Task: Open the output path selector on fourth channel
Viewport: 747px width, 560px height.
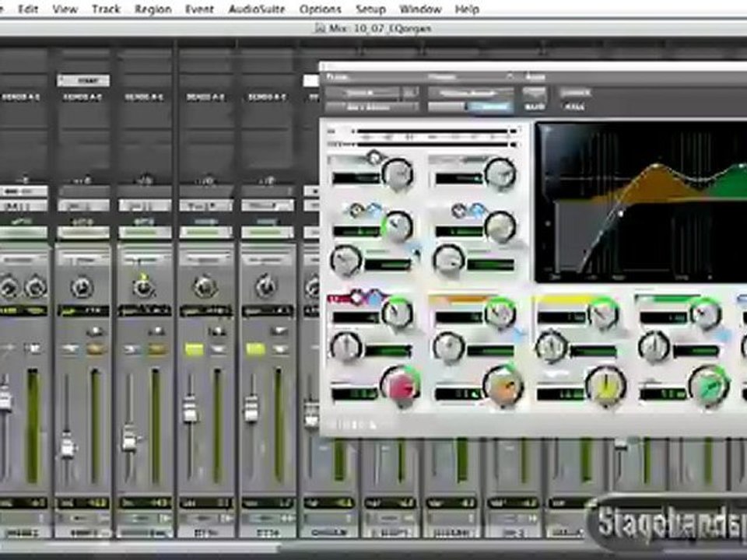Action: [x=205, y=205]
